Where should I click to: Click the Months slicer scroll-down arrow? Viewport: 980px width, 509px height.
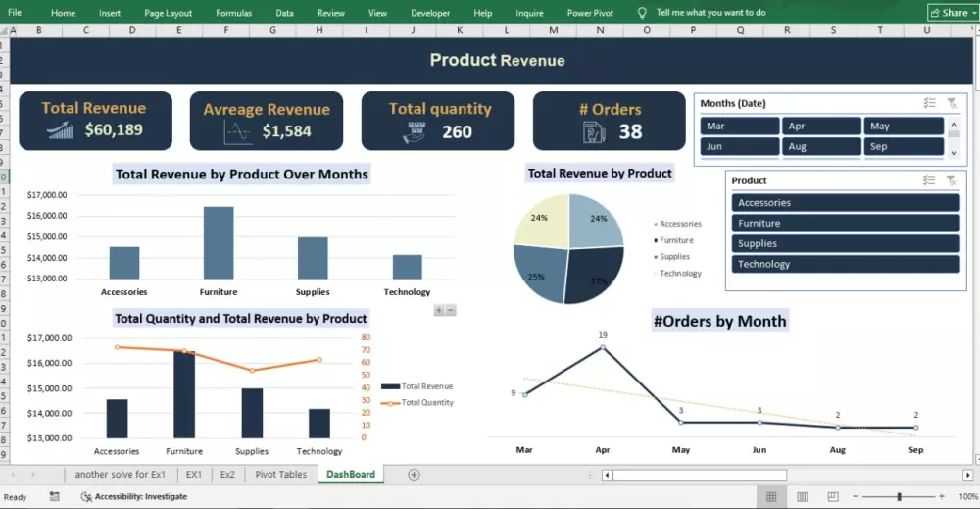pos(954,153)
